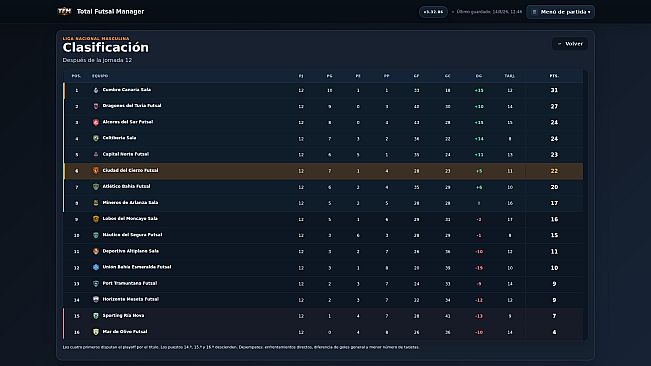651x366 pixels.
Task: Select the Capital Norte Futsal team name
Action: click(x=126, y=154)
